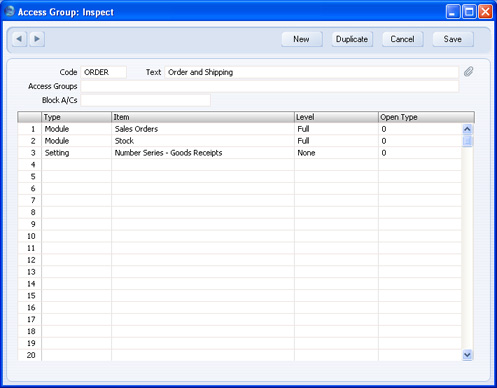497x388 pixels.
Task: Click Open Type 0 in Stock row
Action: [x=420, y=141]
